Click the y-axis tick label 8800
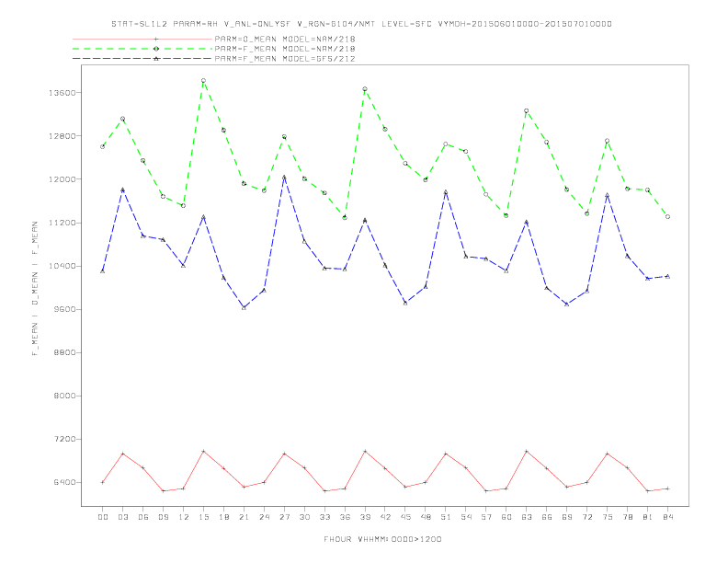Screen dimensions: 728x563 click(65, 352)
